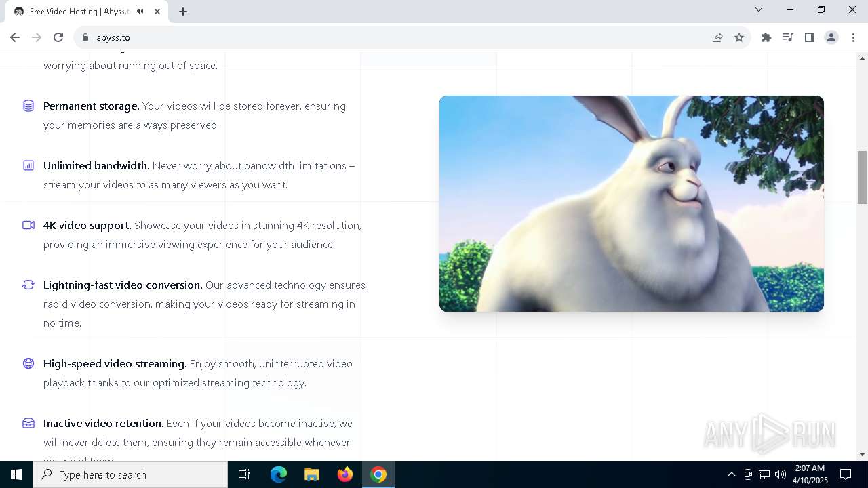Expand the tab search dropdown
The width and height of the screenshot is (868, 488).
(759, 9)
